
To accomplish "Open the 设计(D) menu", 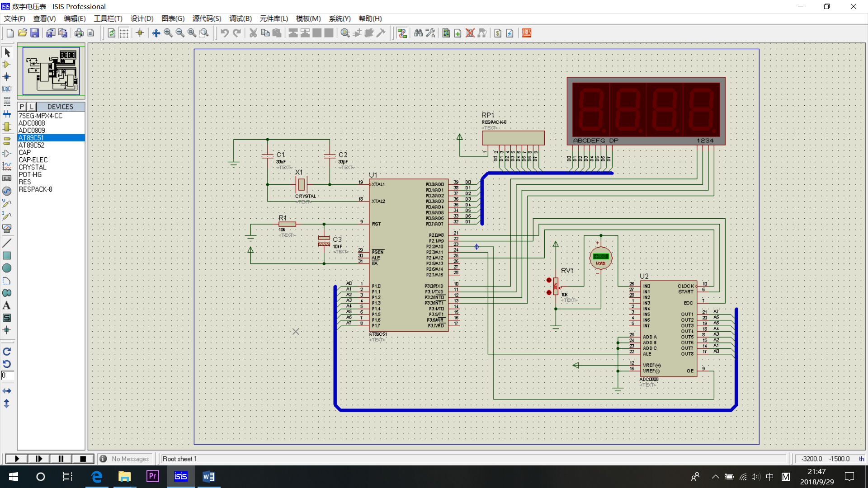I will [x=142, y=19].
